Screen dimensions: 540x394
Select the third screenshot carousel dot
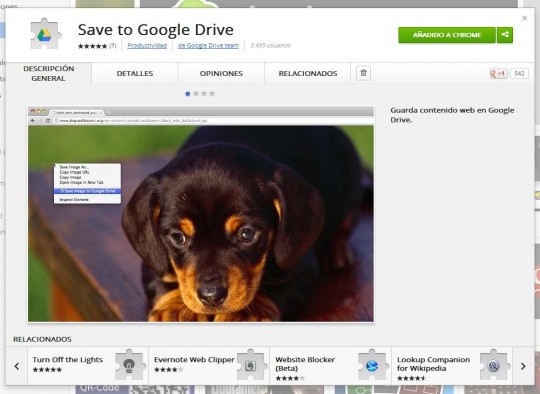point(204,94)
